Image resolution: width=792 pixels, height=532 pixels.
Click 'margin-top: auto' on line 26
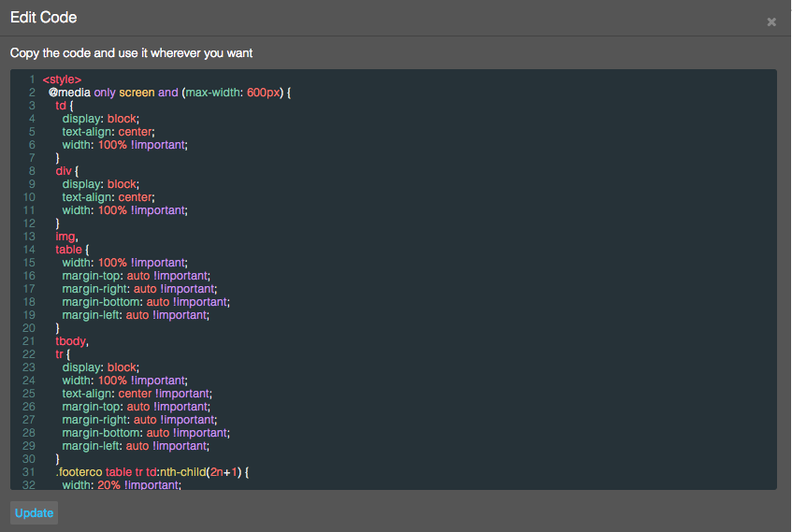click(106, 407)
